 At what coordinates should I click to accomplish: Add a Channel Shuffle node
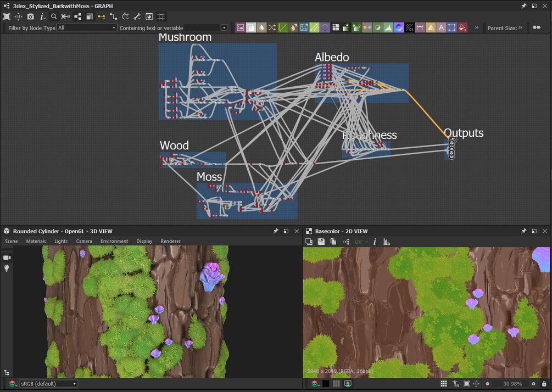point(272,27)
